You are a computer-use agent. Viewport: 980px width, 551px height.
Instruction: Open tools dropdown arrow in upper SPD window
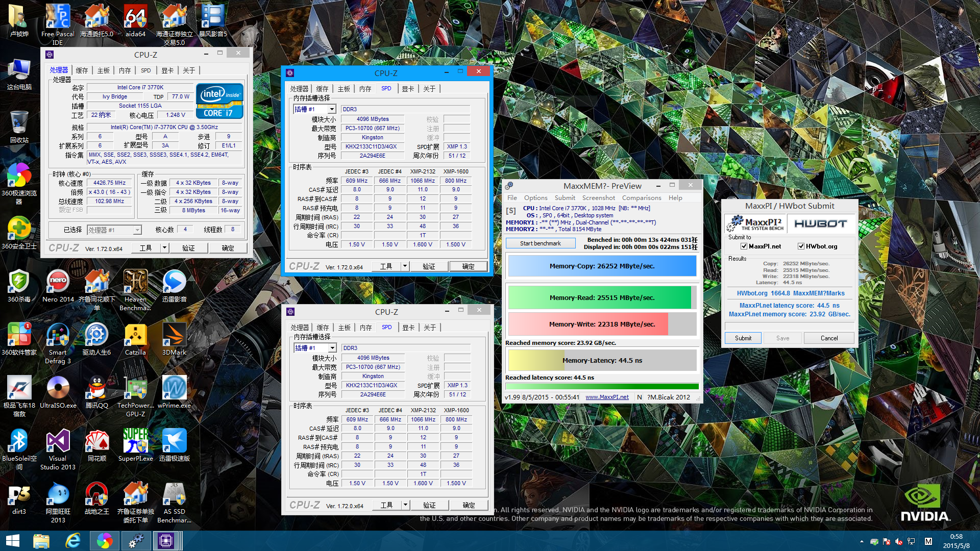click(x=405, y=266)
